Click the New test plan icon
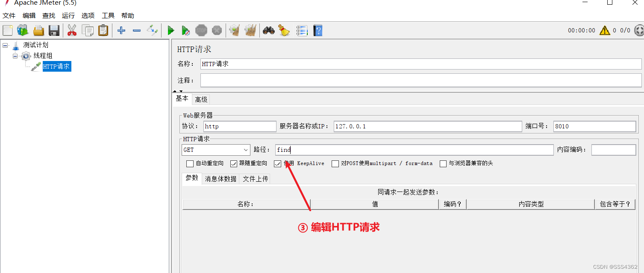The height and width of the screenshot is (273, 644). tap(8, 30)
